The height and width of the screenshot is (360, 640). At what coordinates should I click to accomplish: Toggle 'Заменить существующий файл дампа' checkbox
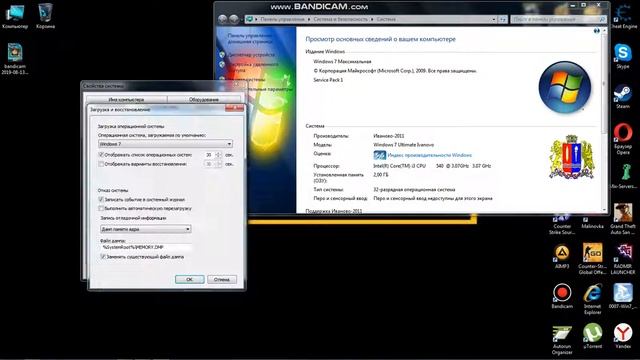103,257
